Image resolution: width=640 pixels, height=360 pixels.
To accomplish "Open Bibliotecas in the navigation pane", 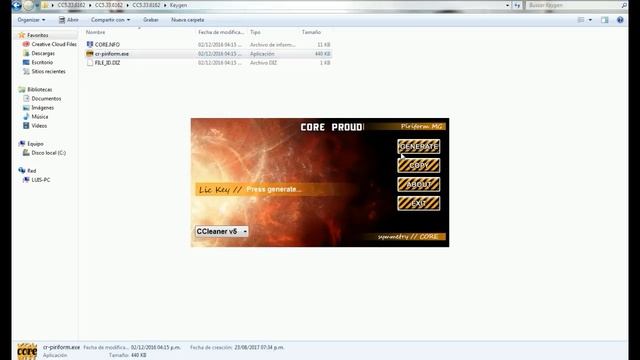I will pyautogui.click(x=40, y=89).
